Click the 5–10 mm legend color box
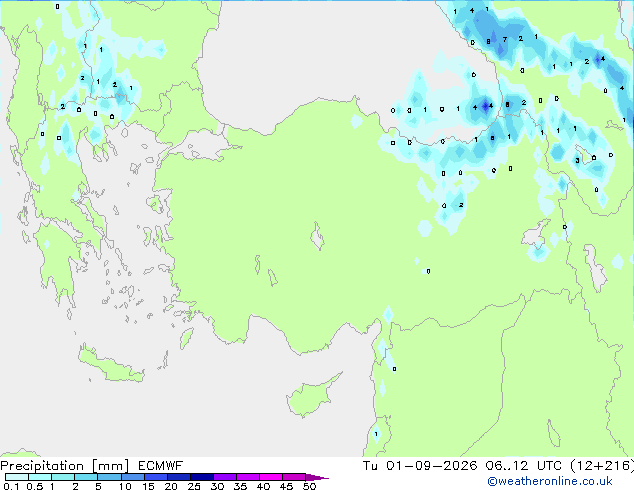This screenshot has height=490, width=634. point(109,477)
